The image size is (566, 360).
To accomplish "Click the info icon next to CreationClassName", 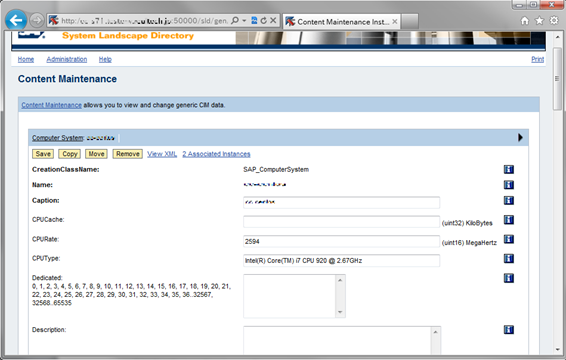I will 509,169.
